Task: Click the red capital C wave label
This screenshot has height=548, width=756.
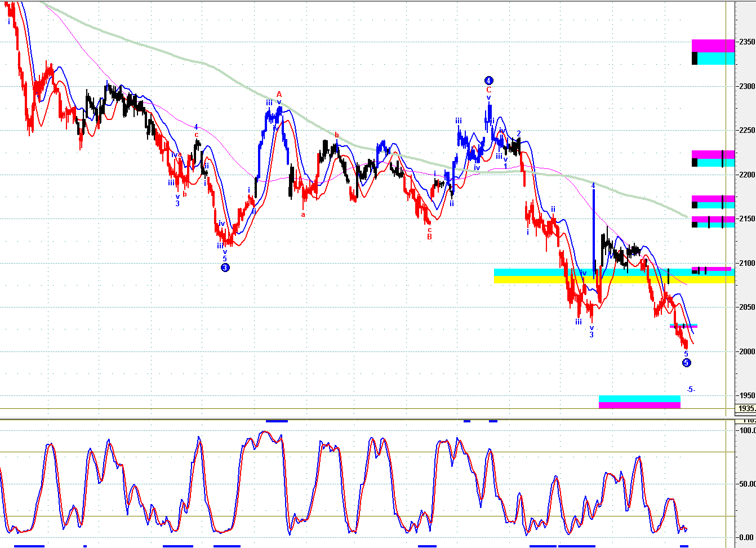Action: pyautogui.click(x=489, y=90)
